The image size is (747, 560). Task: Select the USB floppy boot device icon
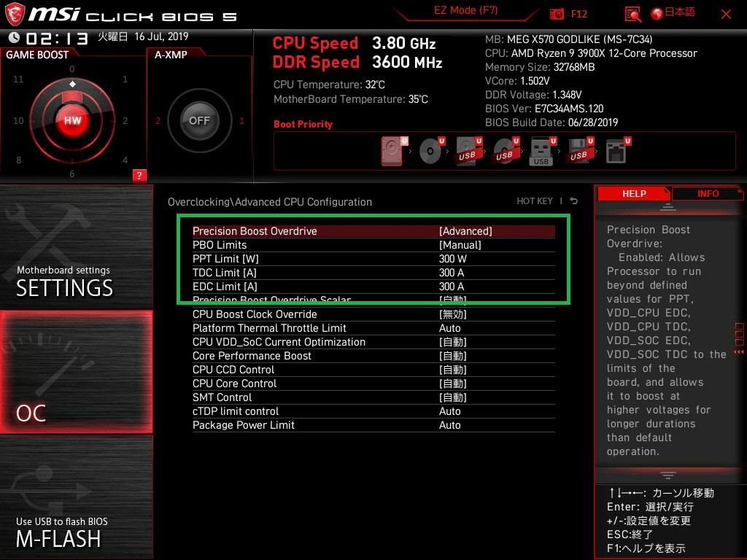(x=581, y=151)
